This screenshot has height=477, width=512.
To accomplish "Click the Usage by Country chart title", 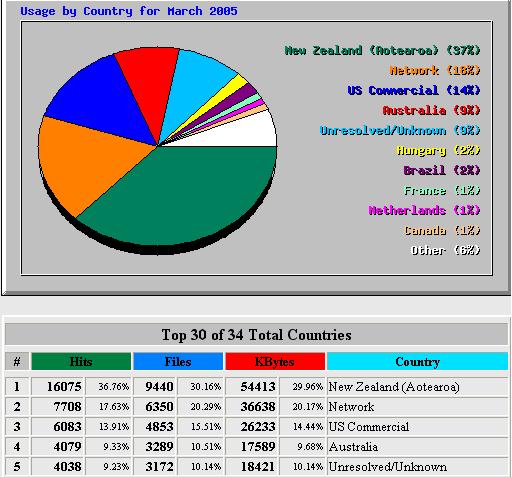I will pyautogui.click(x=129, y=11).
